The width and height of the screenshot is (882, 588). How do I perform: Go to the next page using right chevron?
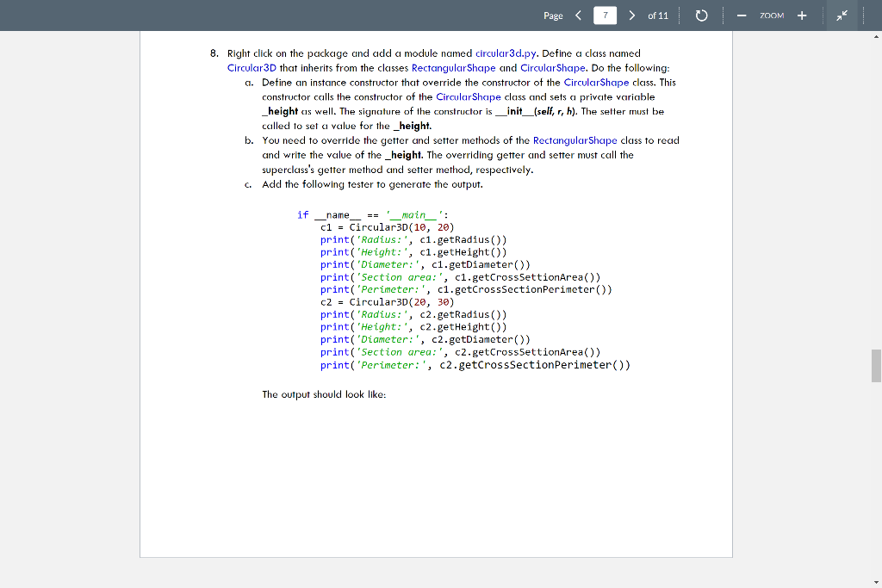click(632, 15)
